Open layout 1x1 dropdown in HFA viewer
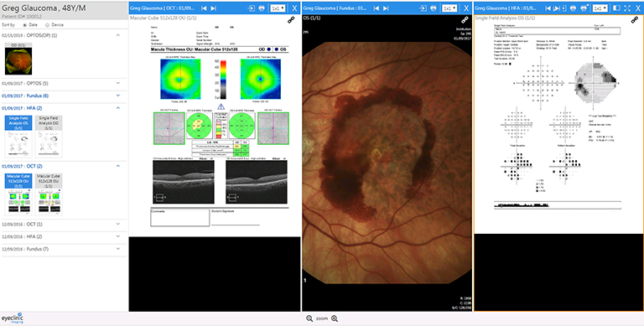 pyautogui.click(x=600, y=8)
